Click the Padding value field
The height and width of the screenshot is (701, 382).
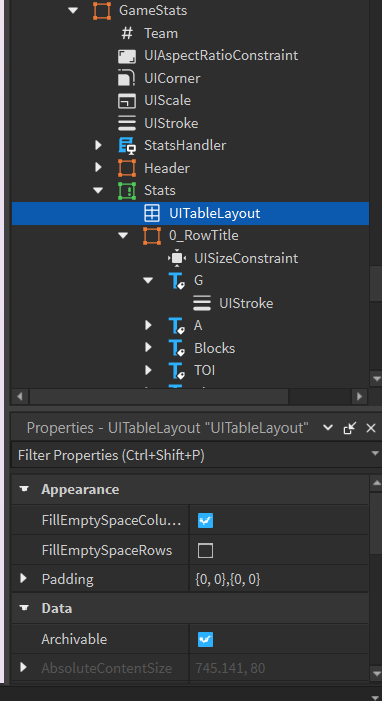278,579
